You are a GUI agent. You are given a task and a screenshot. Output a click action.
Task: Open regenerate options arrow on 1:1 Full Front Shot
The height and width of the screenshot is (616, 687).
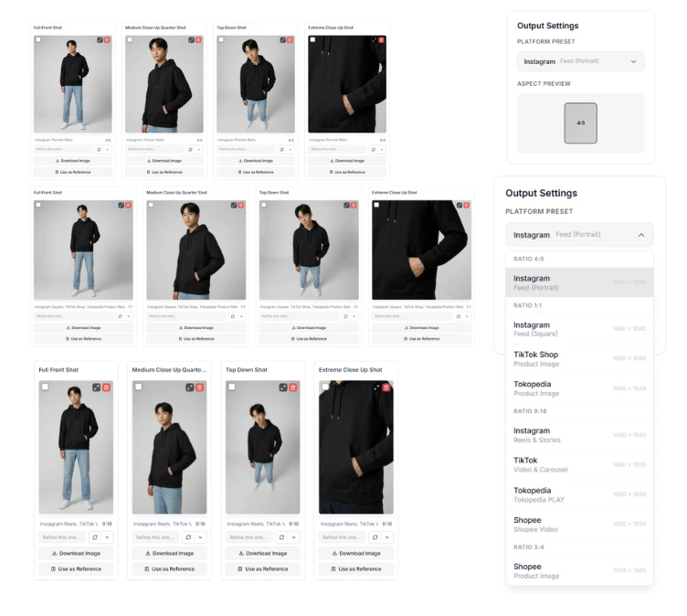(129, 316)
